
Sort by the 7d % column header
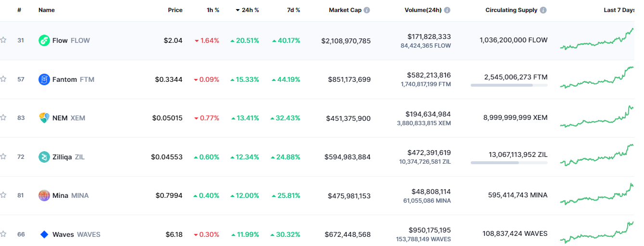pos(294,10)
